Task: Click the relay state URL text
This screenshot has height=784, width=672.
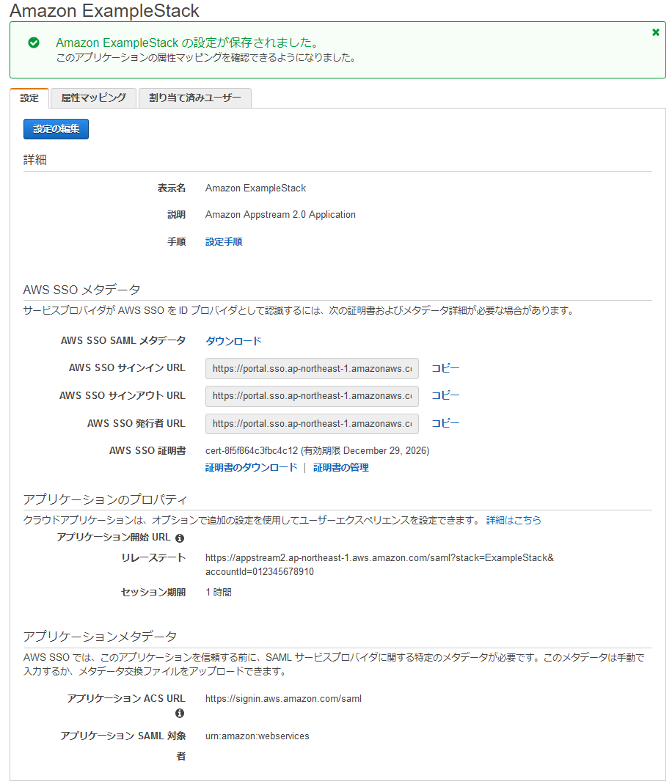Action: pyautogui.click(x=379, y=565)
